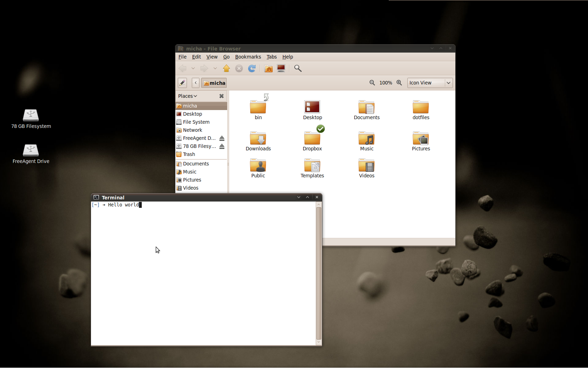Zoom in the icon view
This screenshot has width=588, height=368.
[x=399, y=83]
